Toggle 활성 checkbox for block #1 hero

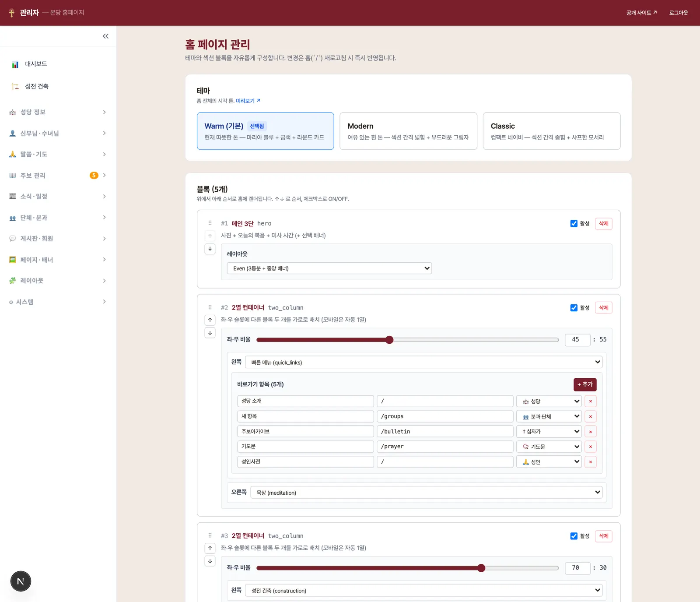574,224
